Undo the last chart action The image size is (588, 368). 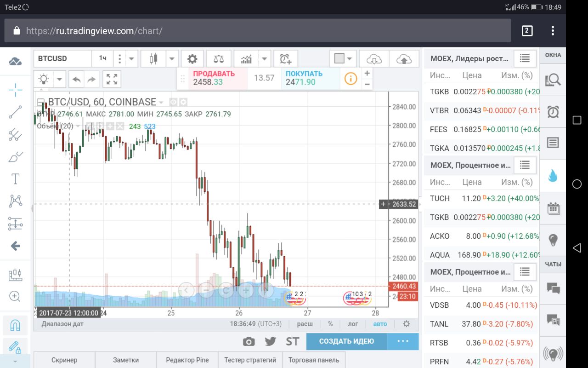click(x=76, y=79)
